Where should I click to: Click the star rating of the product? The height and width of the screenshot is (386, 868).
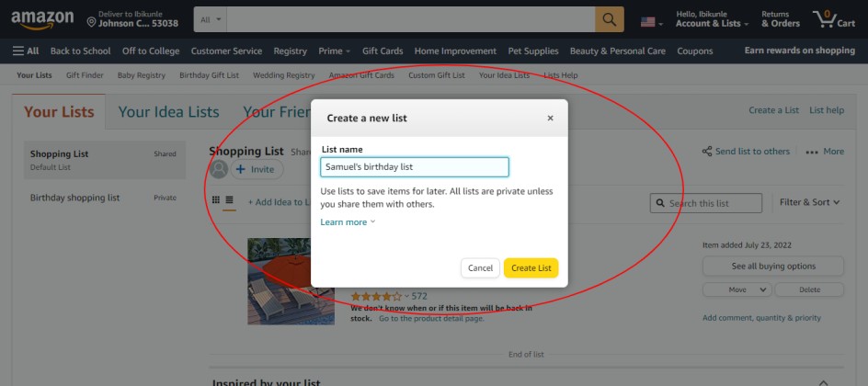pos(376,297)
